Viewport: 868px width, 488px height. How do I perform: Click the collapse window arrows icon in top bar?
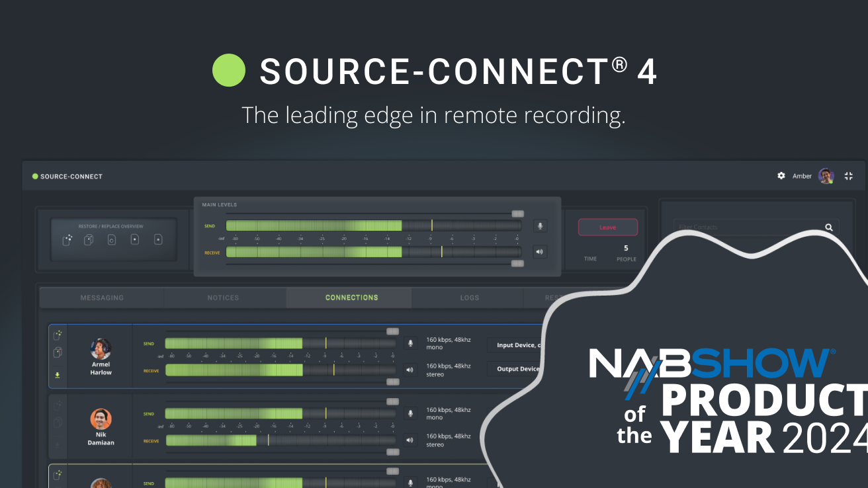[x=849, y=176]
